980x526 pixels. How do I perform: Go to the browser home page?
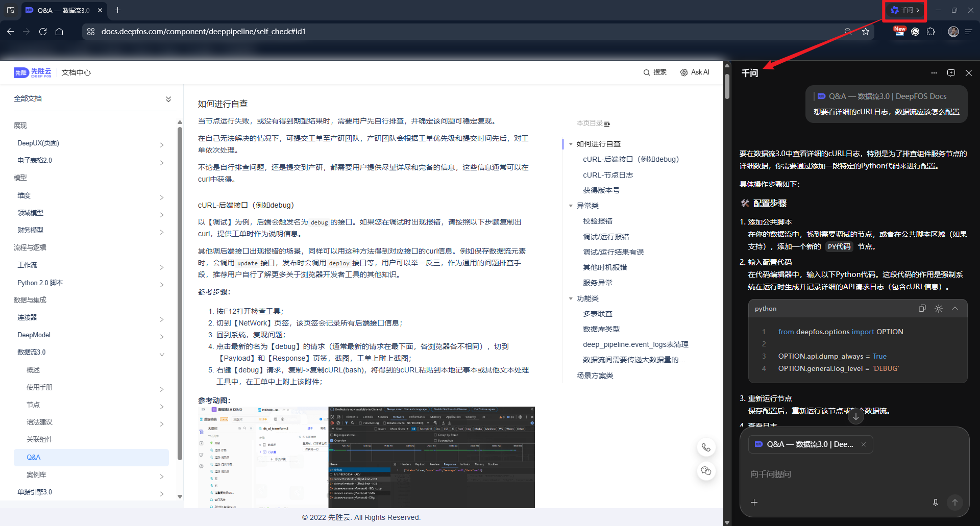tap(59, 32)
